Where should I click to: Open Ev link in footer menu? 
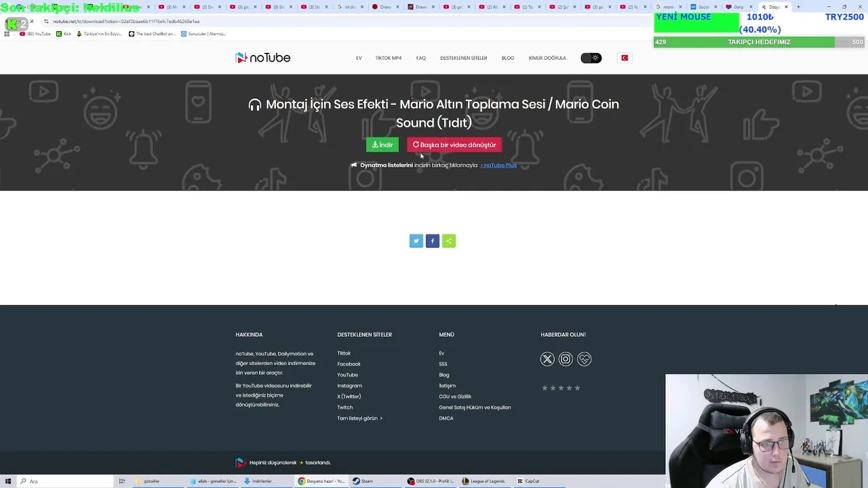point(441,353)
